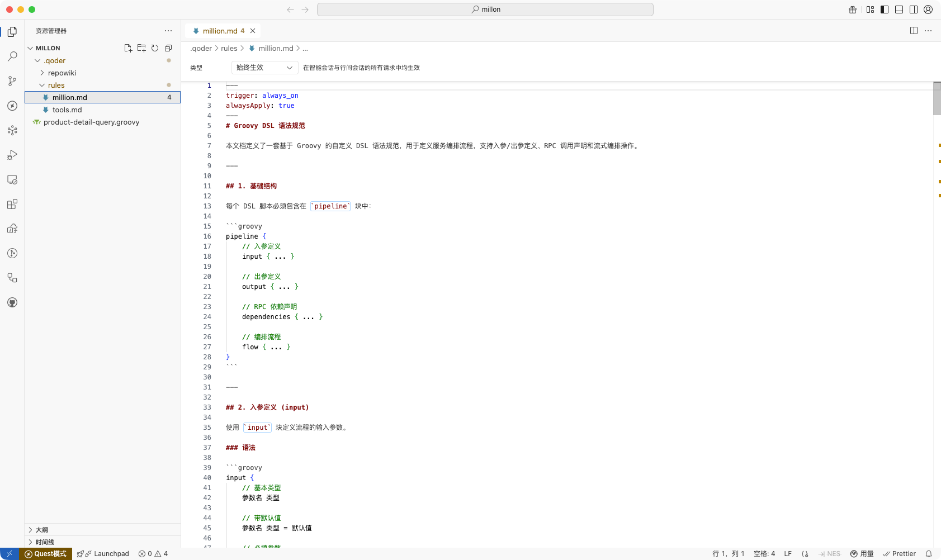The height and width of the screenshot is (560, 941).
Task: Click the rules breadcrumb segment
Action: (229, 49)
